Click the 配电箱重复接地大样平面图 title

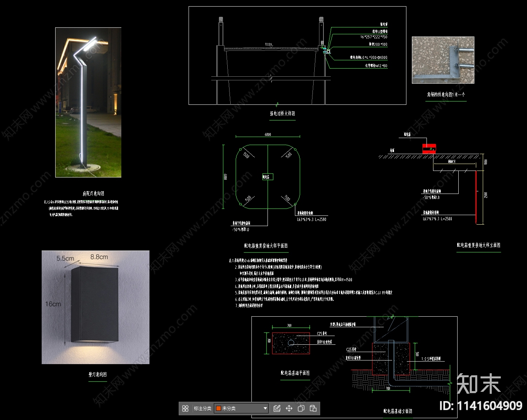(x=266, y=246)
